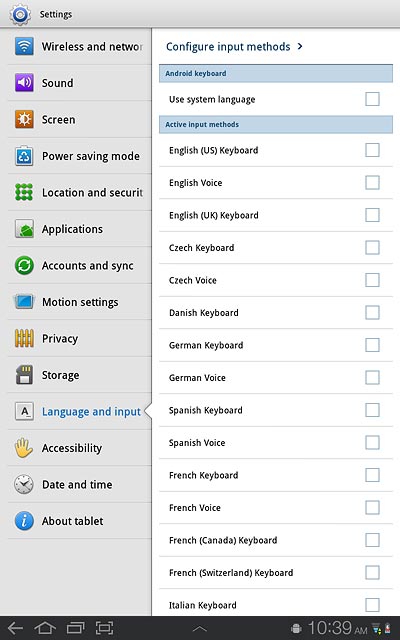Tap the Home button in navigation bar

[45, 628]
